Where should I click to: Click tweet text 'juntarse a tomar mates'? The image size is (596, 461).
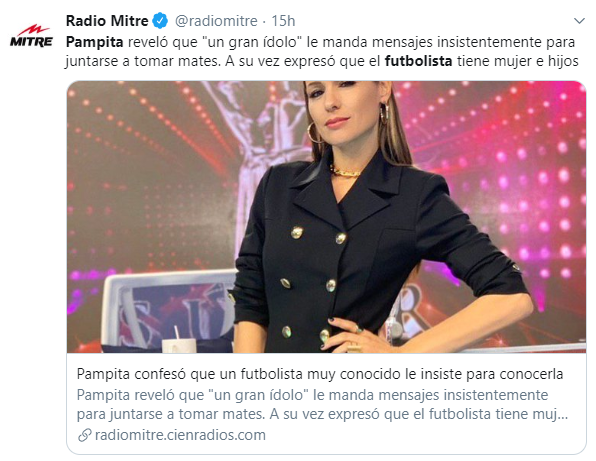143,61
